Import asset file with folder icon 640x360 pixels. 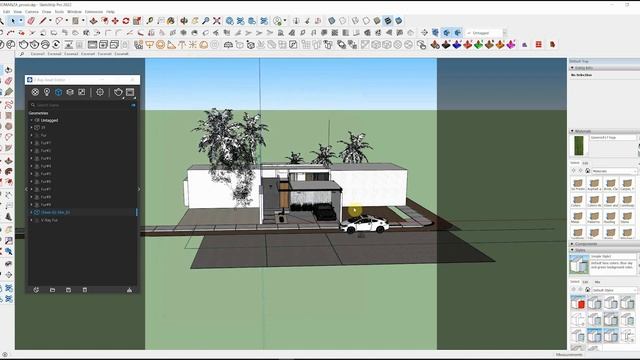tap(52, 290)
